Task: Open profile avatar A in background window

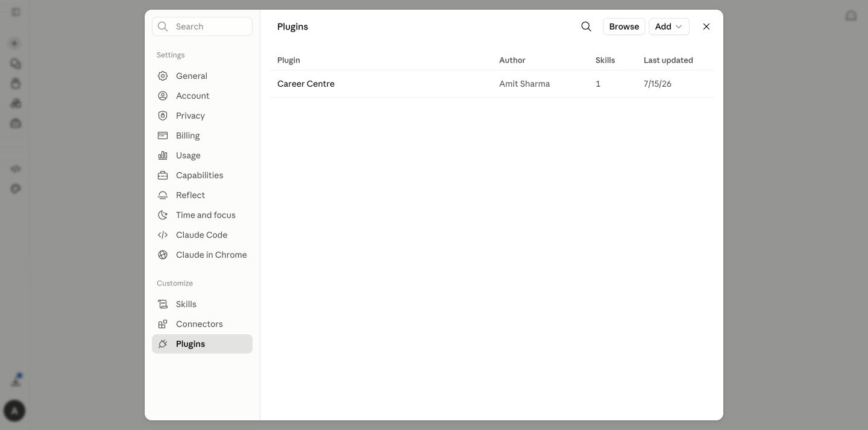Action: (14, 411)
